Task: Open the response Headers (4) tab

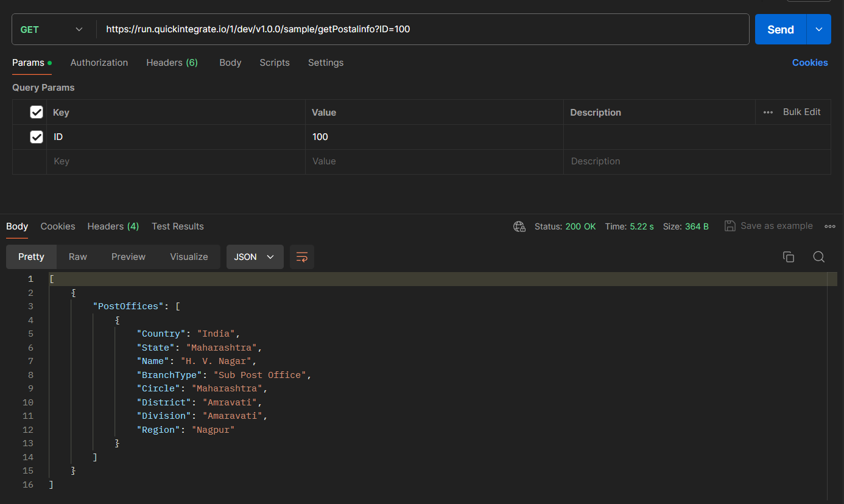Action: [113, 226]
